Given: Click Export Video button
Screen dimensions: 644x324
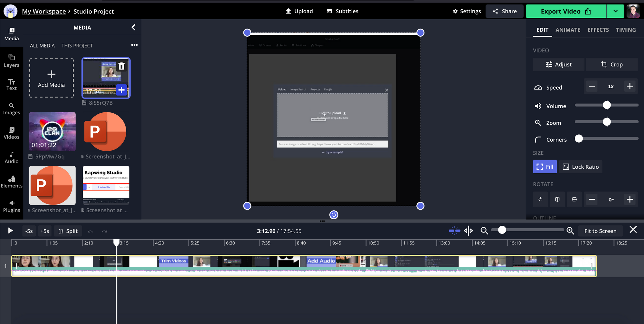Looking at the screenshot, I should coord(566,11).
